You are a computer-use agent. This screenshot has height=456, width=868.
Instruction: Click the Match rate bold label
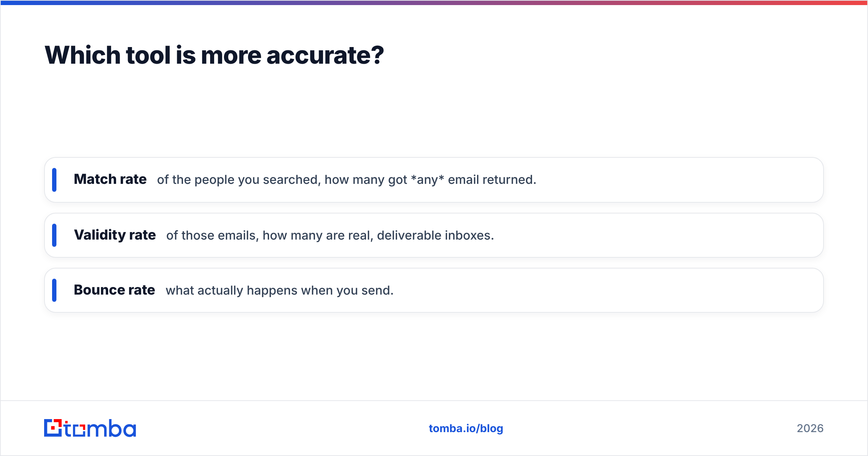tap(110, 180)
